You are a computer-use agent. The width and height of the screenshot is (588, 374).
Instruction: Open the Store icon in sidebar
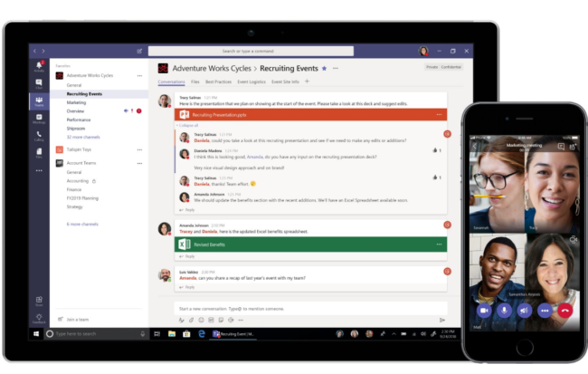(x=39, y=302)
